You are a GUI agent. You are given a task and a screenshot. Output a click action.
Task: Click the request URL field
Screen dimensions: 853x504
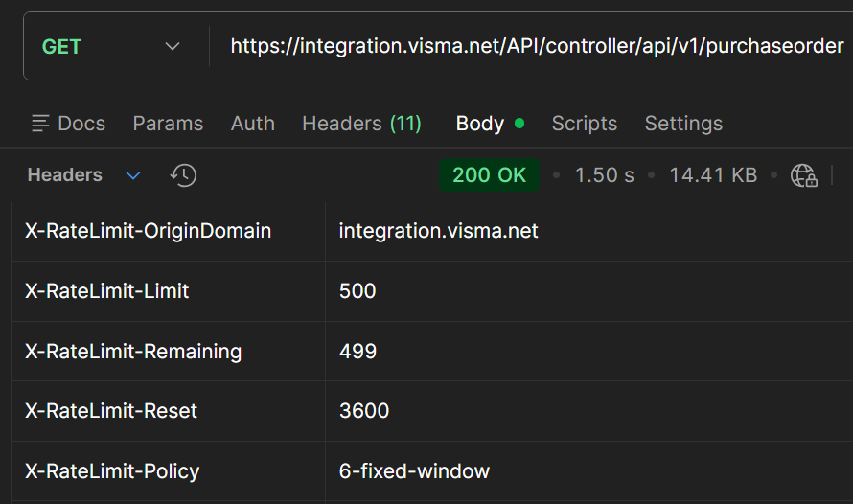(x=537, y=46)
